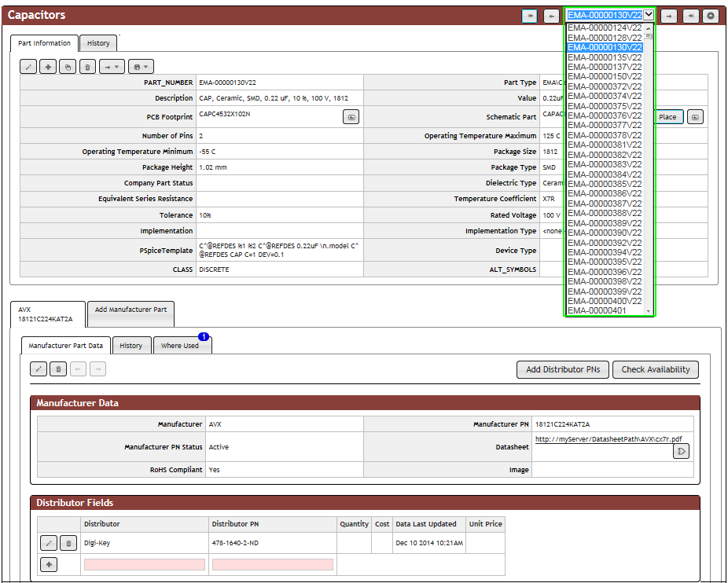Click the next part arrow in header
Image resolution: width=728 pixels, height=583 pixels.
click(x=668, y=16)
